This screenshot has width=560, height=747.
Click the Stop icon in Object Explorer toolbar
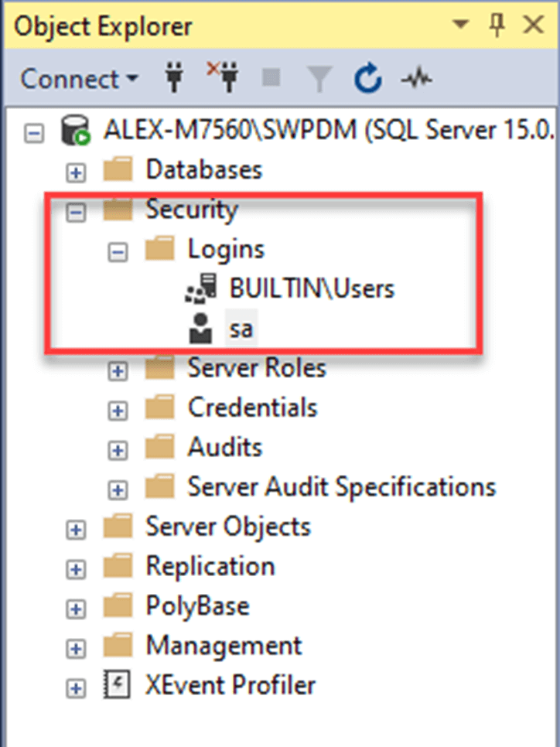[x=270, y=77]
